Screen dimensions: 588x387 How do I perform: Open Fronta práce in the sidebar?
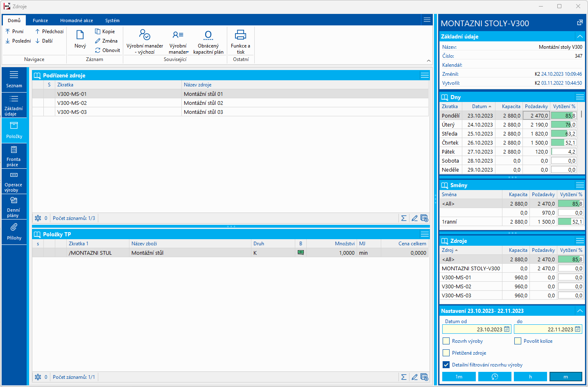[x=14, y=156]
